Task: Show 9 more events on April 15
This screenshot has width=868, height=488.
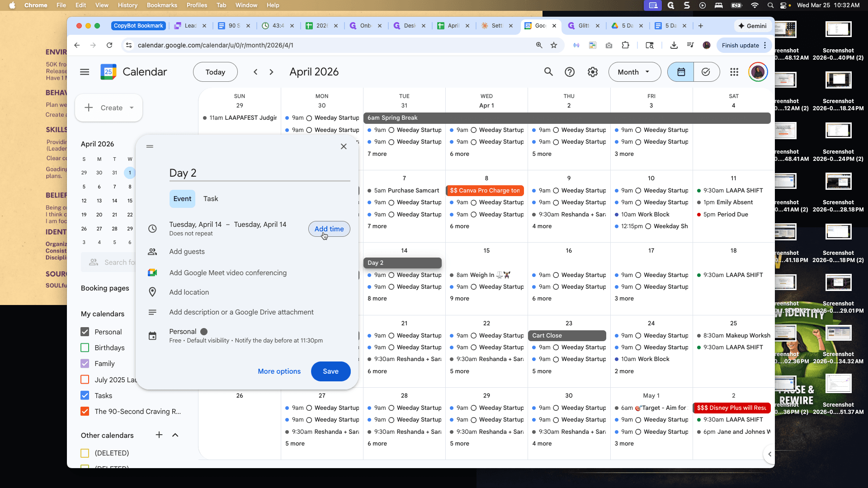Action: (x=459, y=298)
